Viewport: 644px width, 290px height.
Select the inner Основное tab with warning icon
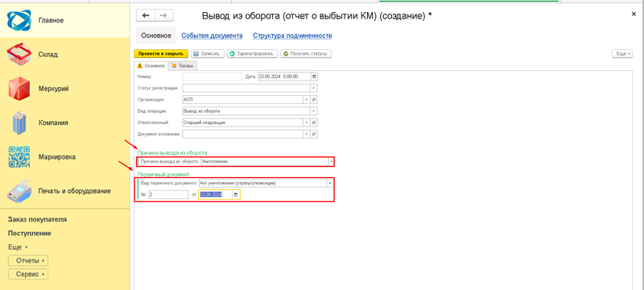tap(151, 66)
